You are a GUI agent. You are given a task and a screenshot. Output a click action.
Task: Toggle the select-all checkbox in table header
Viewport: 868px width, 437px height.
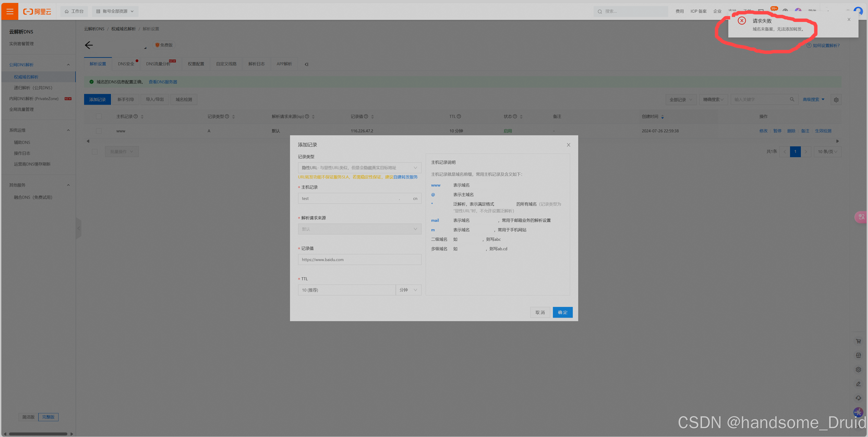coord(99,117)
